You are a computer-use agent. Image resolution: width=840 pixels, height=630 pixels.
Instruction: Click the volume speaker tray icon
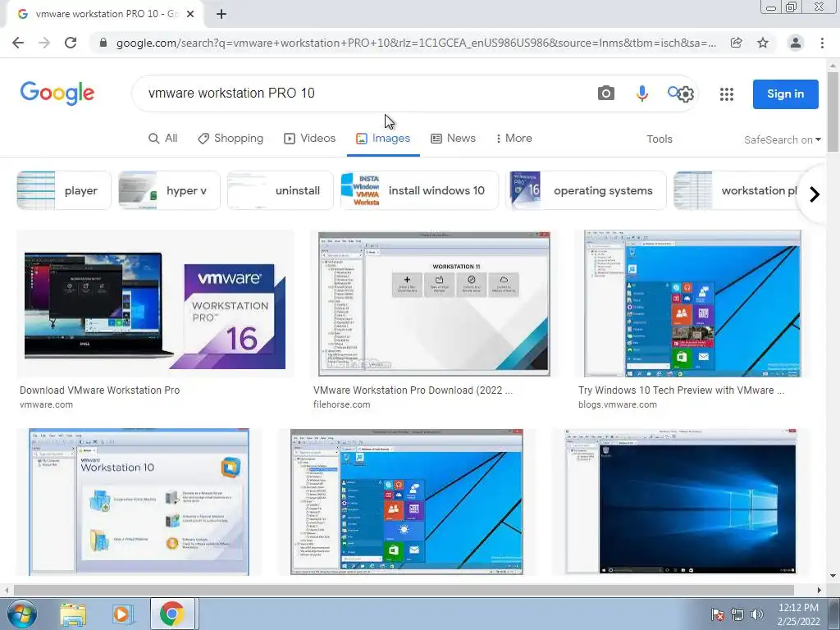(757, 614)
